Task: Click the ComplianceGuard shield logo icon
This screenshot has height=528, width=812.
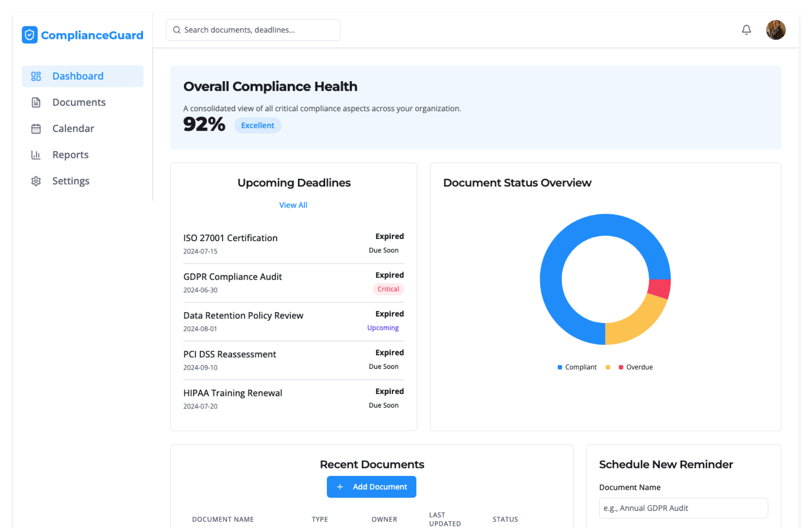Action: tap(30, 35)
